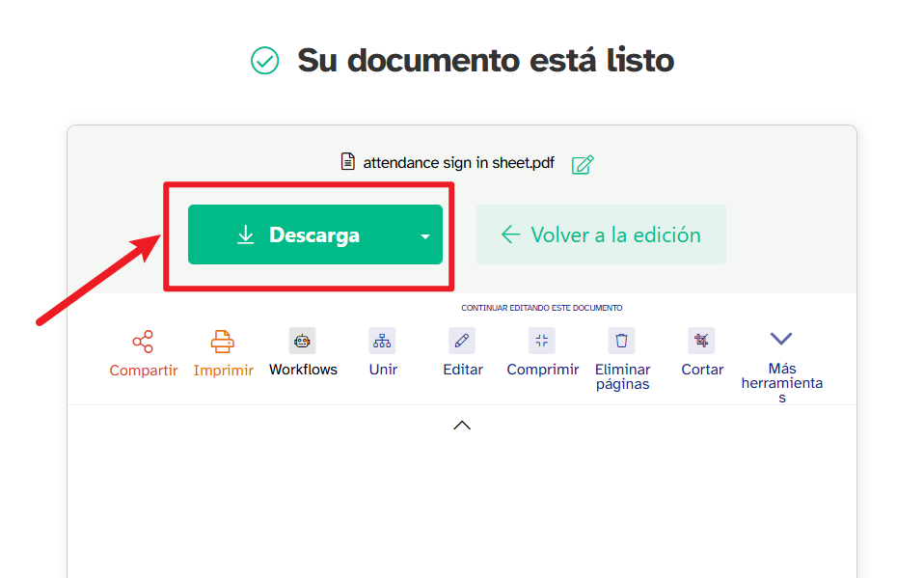This screenshot has height=578, width=924.
Task: Click the Editar text label
Action: 462,369
